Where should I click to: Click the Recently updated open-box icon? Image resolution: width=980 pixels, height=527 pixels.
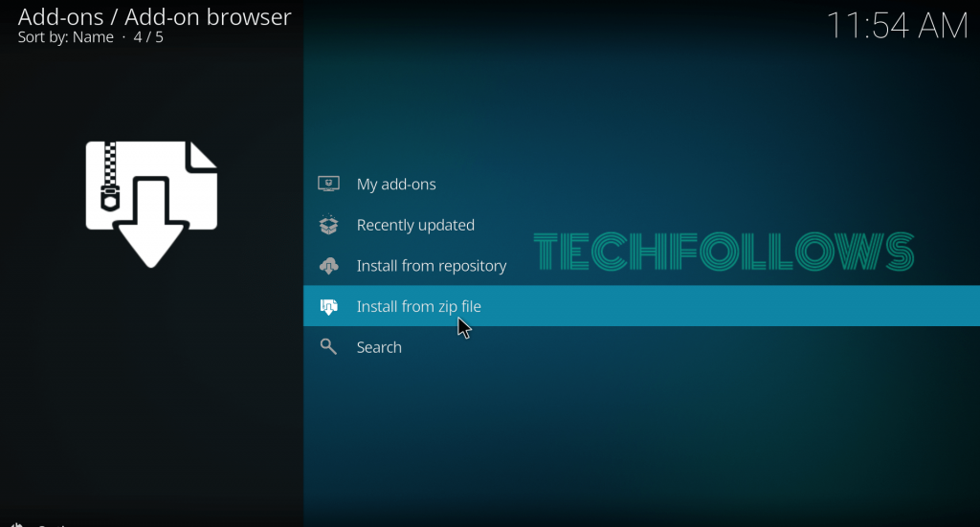[x=329, y=224]
